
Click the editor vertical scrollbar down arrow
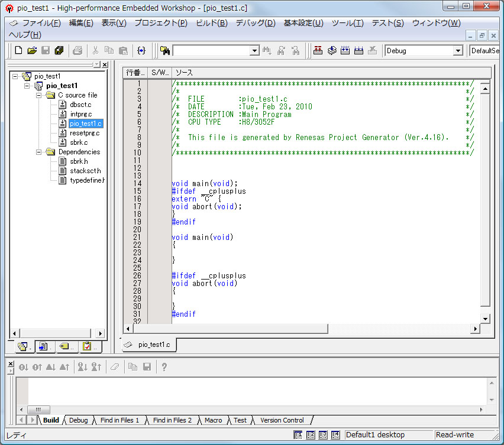[485, 319]
